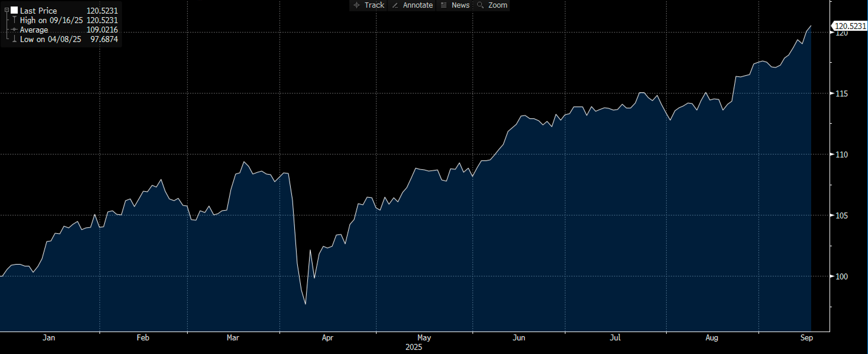Image resolution: width=868 pixels, height=354 pixels.
Task: Click the 120.5231 price tag on the axis
Action: (x=850, y=26)
